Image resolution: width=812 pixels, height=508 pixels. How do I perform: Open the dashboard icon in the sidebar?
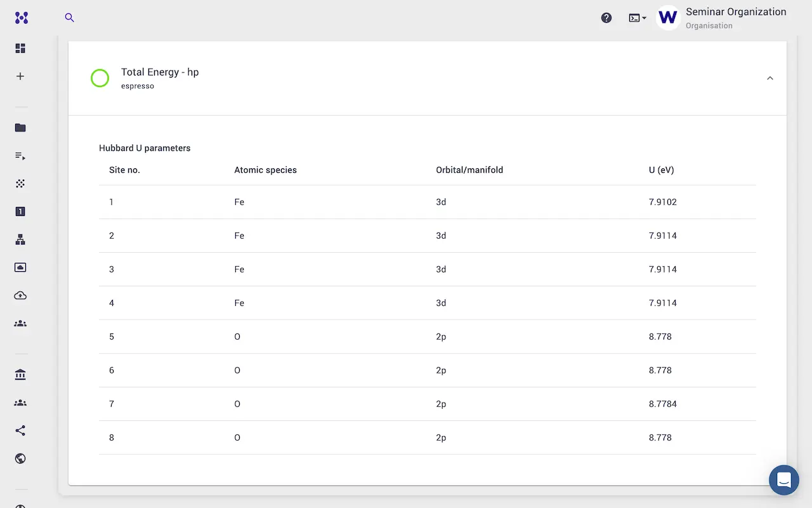tap(20, 48)
